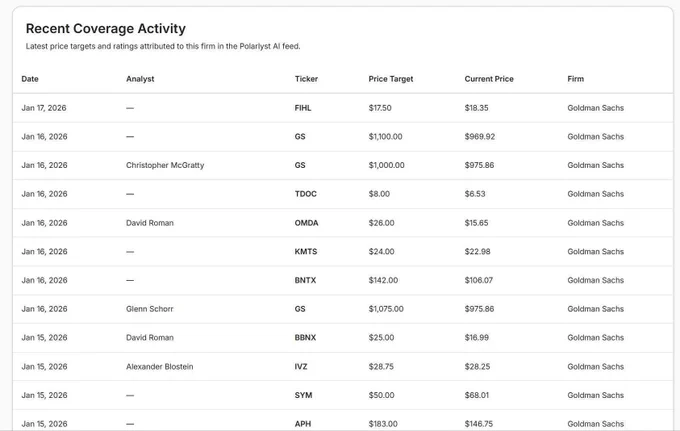Viewport: 680px width, 431px height.
Task: Click price target $24.00
Action: (382, 251)
